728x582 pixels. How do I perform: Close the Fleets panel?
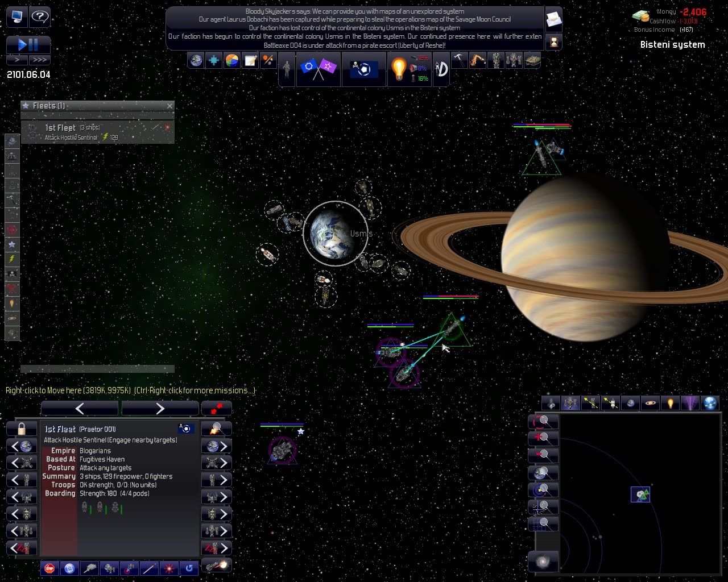pyautogui.click(x=169, y=106)
